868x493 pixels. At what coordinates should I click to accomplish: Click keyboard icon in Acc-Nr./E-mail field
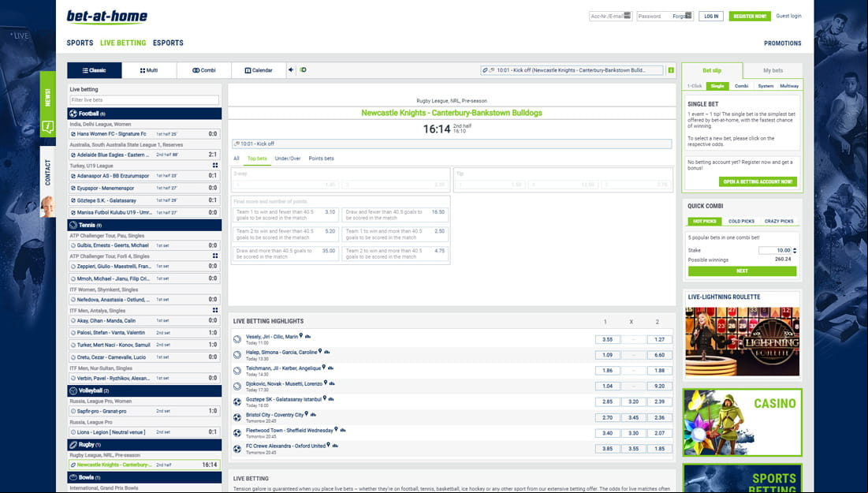628,16
